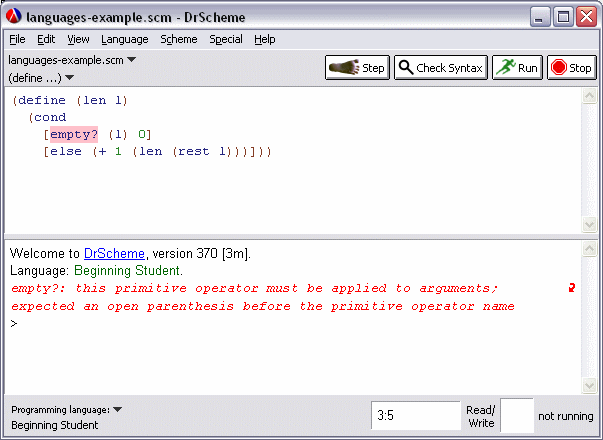Follow the DrScheme hyperlink in welcome message
Screen dimensions: 603x440
click(114, 253)
